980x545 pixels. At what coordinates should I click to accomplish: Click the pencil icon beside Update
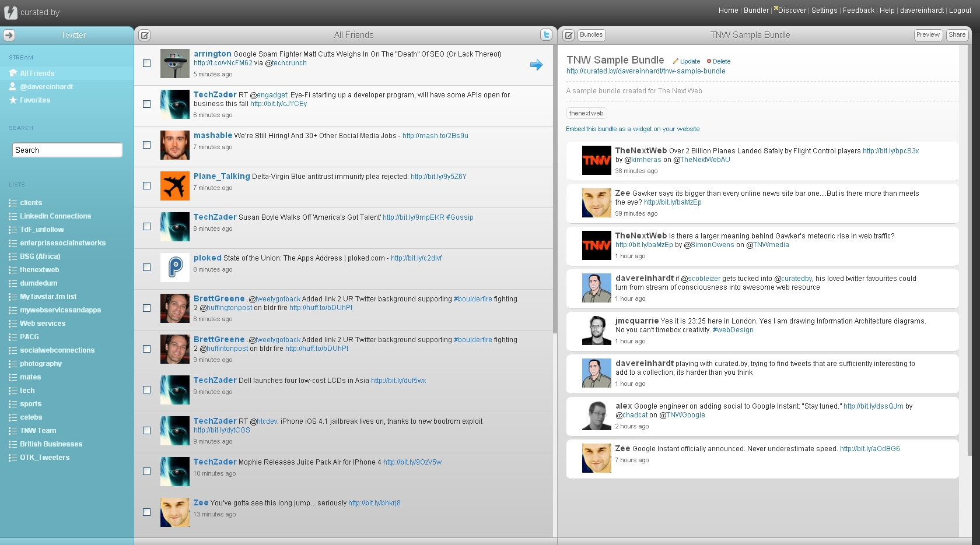click(x=675, y=61)
